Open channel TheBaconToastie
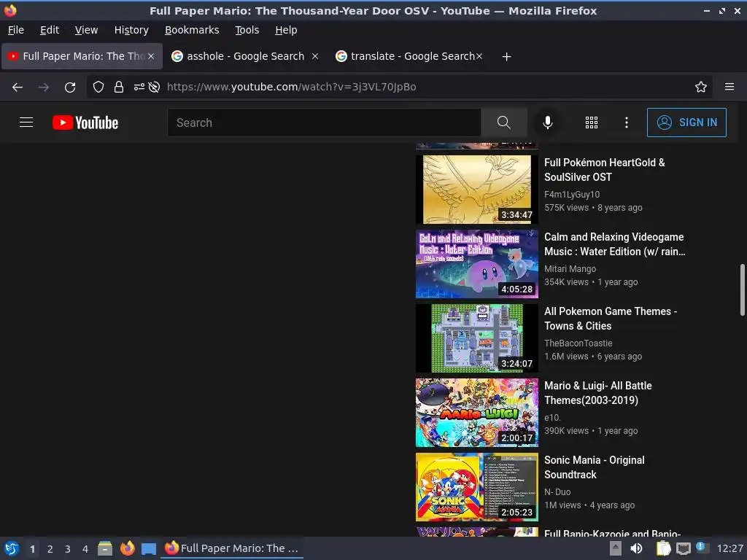 (578, 343)
